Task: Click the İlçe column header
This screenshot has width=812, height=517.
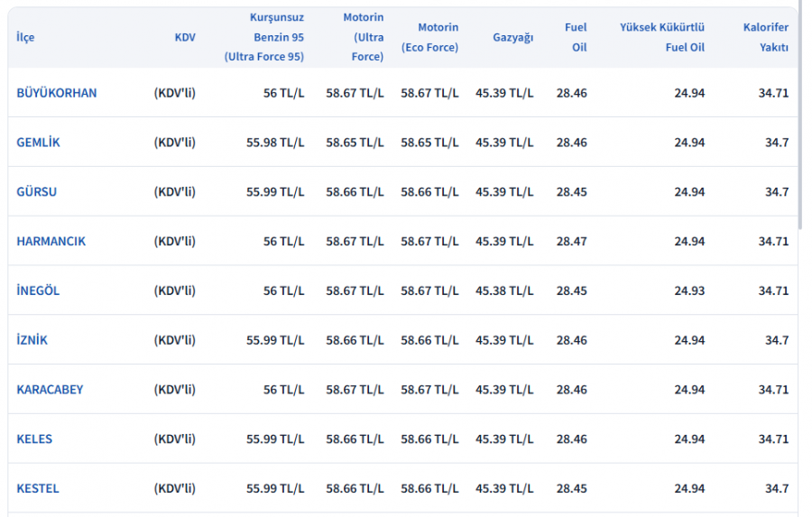Action: 25,38
